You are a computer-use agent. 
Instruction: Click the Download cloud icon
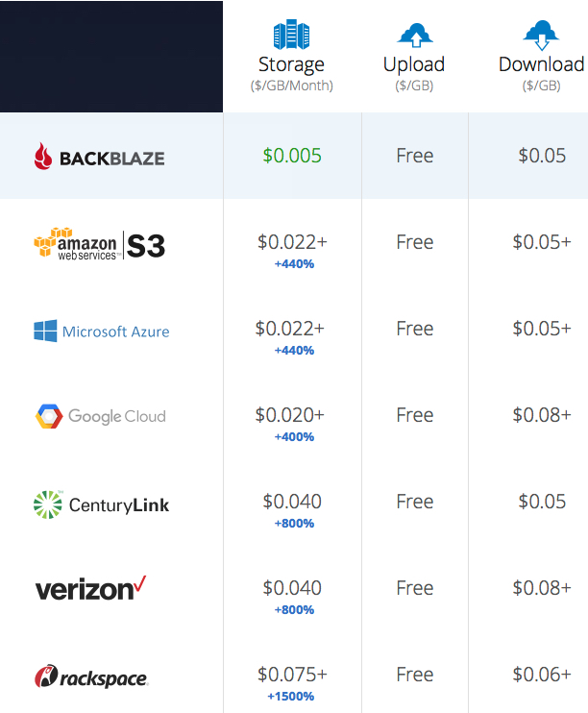click(541, 35)
